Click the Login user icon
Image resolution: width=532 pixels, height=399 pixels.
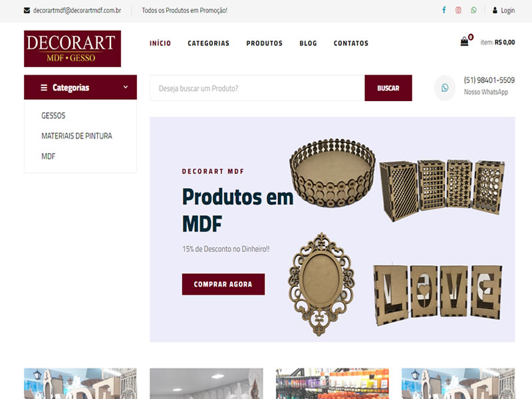click(495, 10)
